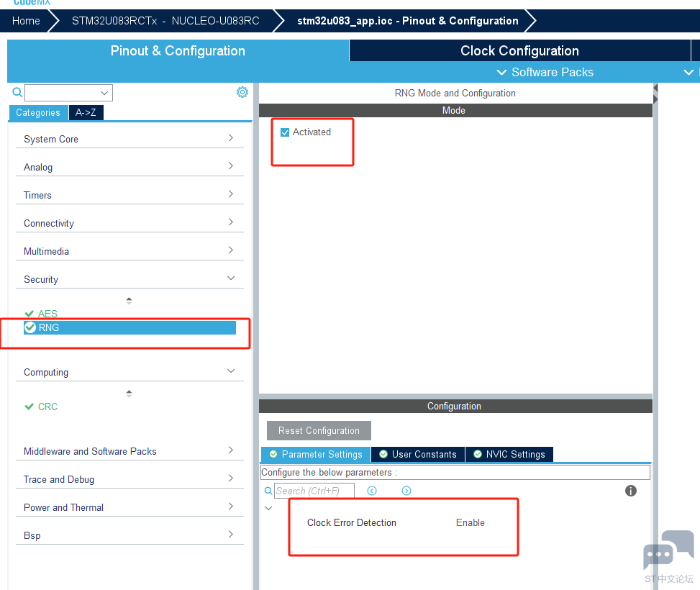Screen dimensions: 700x590
Task: Open the peripheral search dropdown box
Action: pos(69,93)
